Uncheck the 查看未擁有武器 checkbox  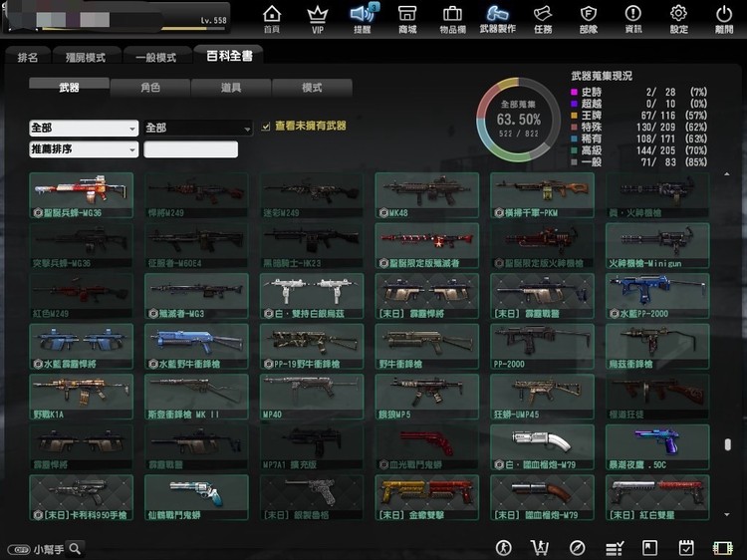(x=266, y=127)
